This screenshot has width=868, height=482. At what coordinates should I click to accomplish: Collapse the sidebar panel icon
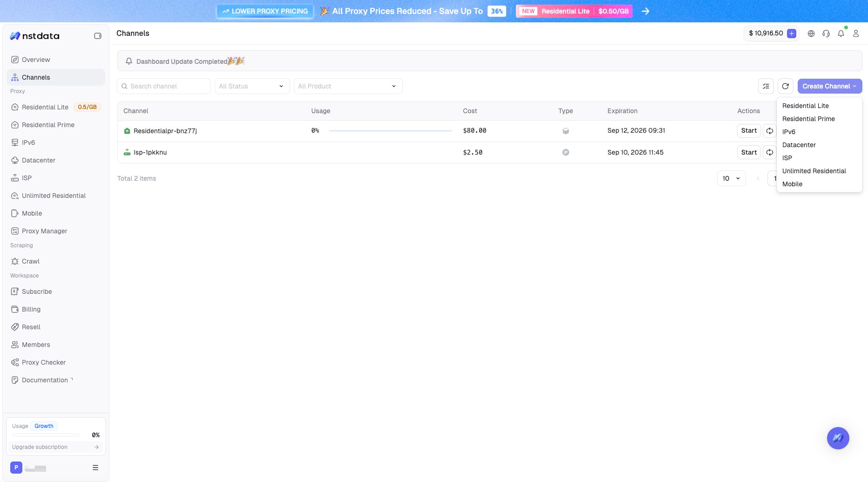(98, 36)
